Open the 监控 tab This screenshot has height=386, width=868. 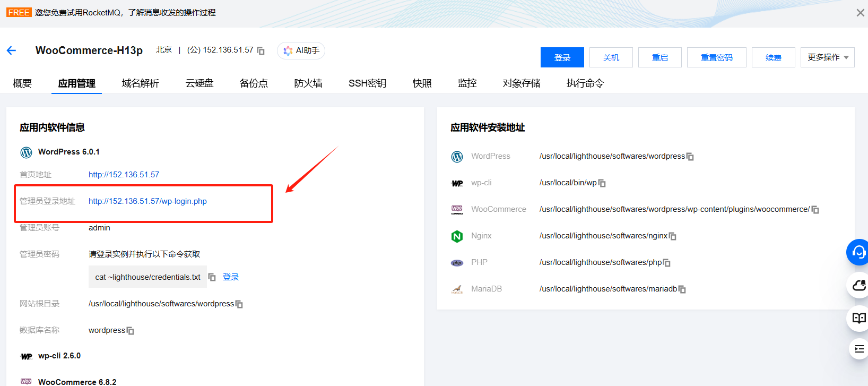tap(467, 83)
